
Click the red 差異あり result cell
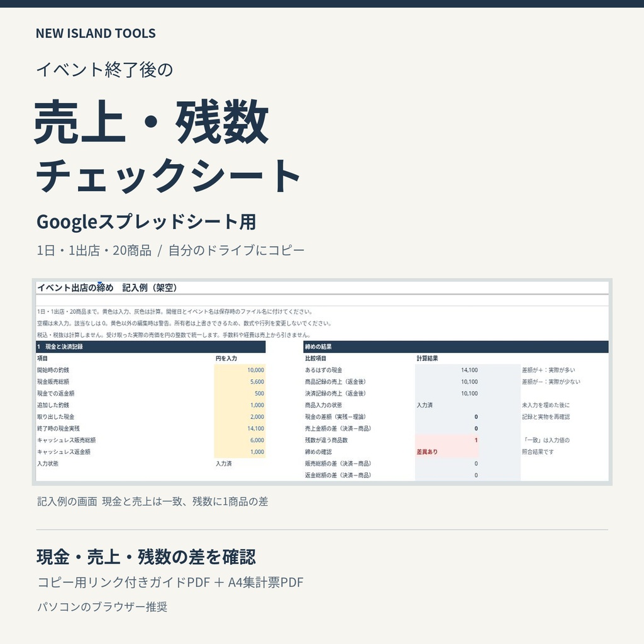(447, 452)
